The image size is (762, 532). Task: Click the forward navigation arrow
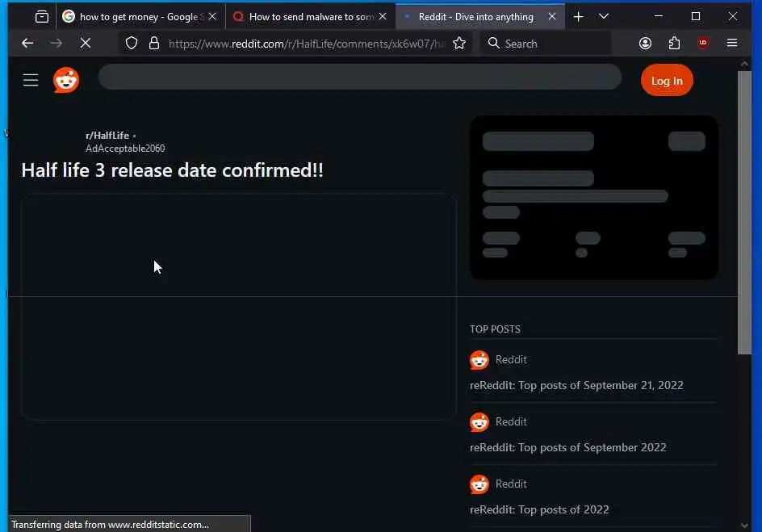click(57, 44)
